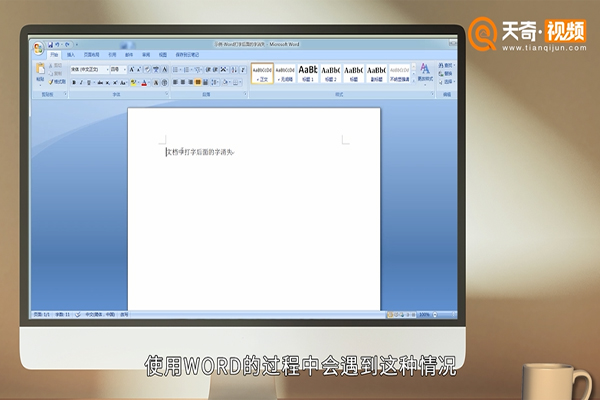Sort text with A-Z sort icon
Image resolution: width=600 pixels, height=400 pixels.
[234, 70]
